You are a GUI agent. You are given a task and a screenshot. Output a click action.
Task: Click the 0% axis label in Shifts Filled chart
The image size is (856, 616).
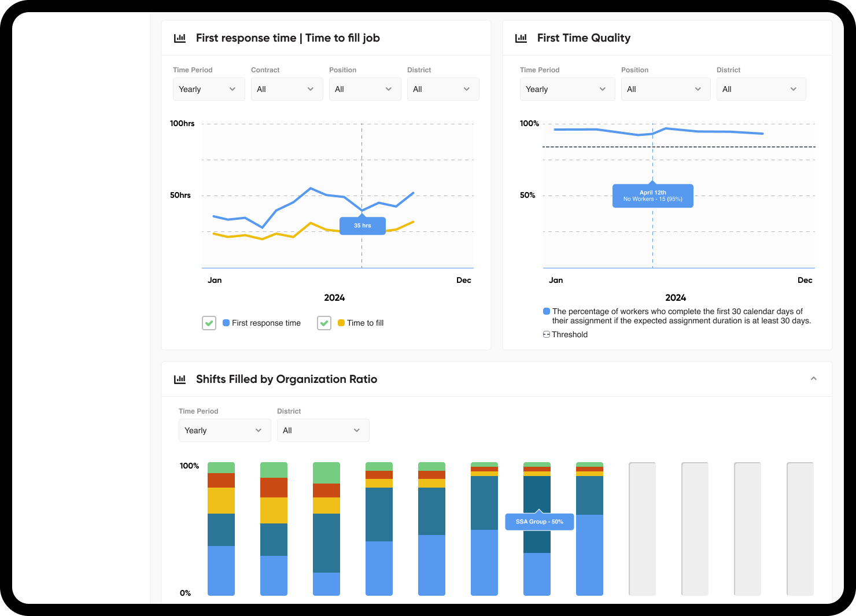(x=185, y=593)
